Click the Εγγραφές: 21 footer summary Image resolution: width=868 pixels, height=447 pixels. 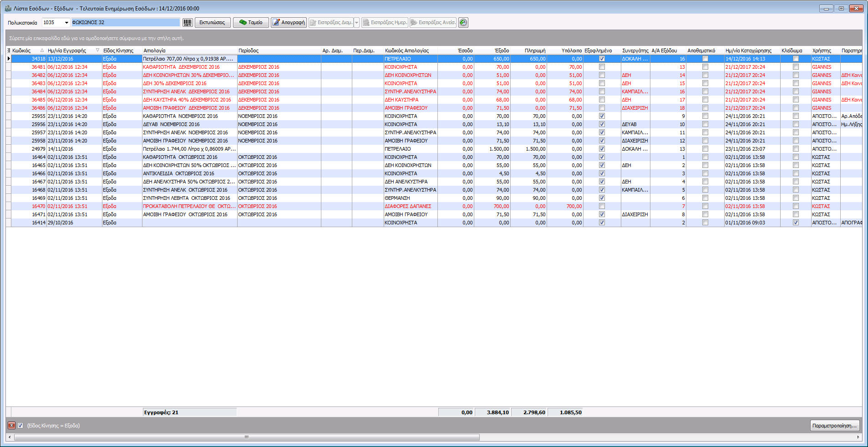[189, 412]
